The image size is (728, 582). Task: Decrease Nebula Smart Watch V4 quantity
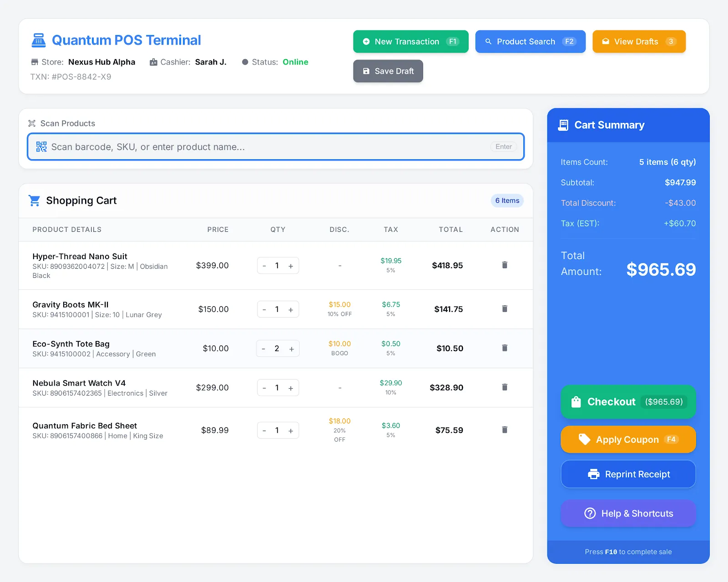click(264, 387)
